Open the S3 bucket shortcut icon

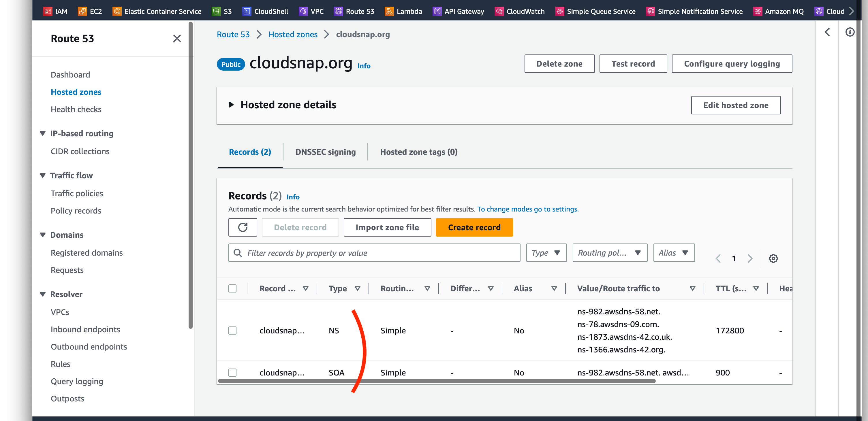click(x=216, y=11)
